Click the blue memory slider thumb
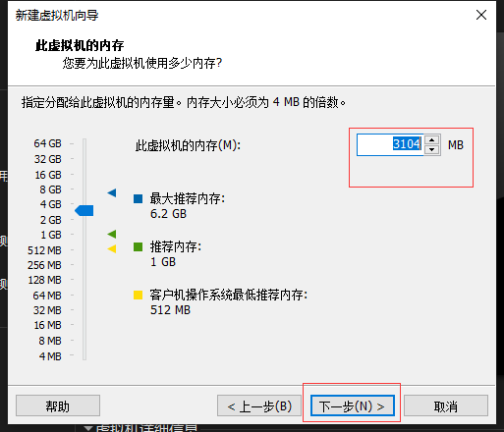This screenshot has width=504, height=432. click(x=84, y=210)
